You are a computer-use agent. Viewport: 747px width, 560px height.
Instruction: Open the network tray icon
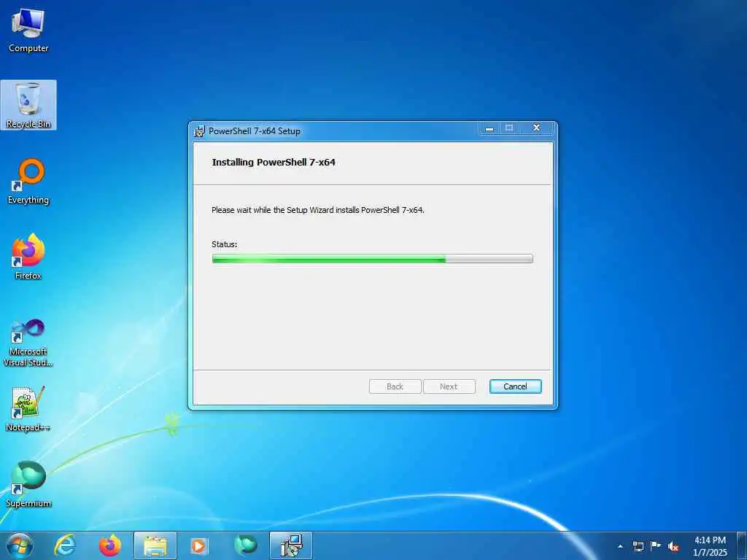(638, 546)
